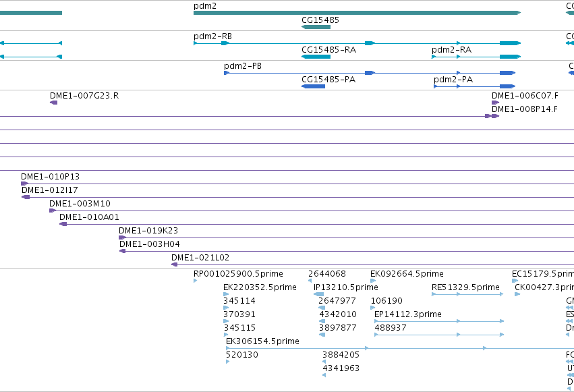The width and height of the screenshot is (574, 392).
Task: Select the 3884205 EST marker
Action: coord(324,362)
